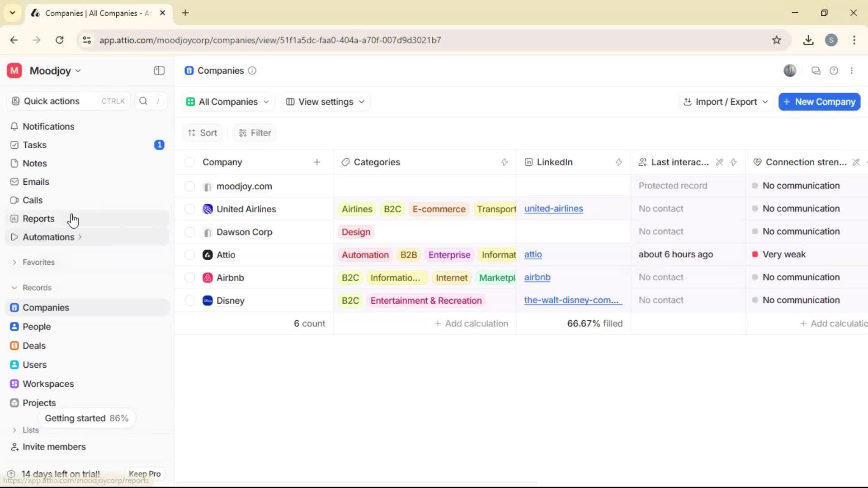Screen dimensions: 868x488
Task: Open the View settings dropdown
Action: (325, 102)
